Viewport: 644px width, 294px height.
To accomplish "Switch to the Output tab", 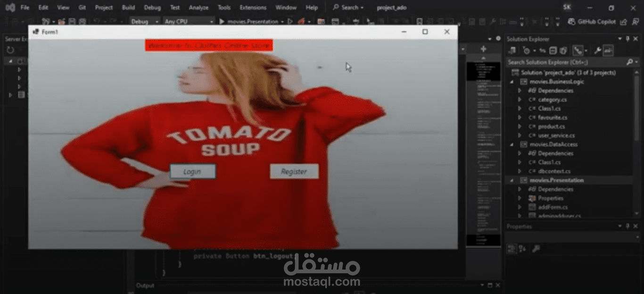I will coord(145,285).
